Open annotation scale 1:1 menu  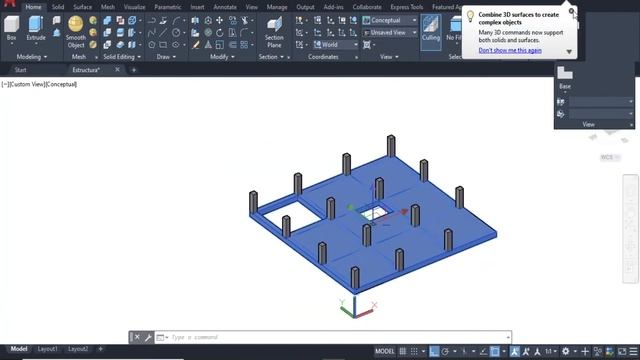[550, 351]
